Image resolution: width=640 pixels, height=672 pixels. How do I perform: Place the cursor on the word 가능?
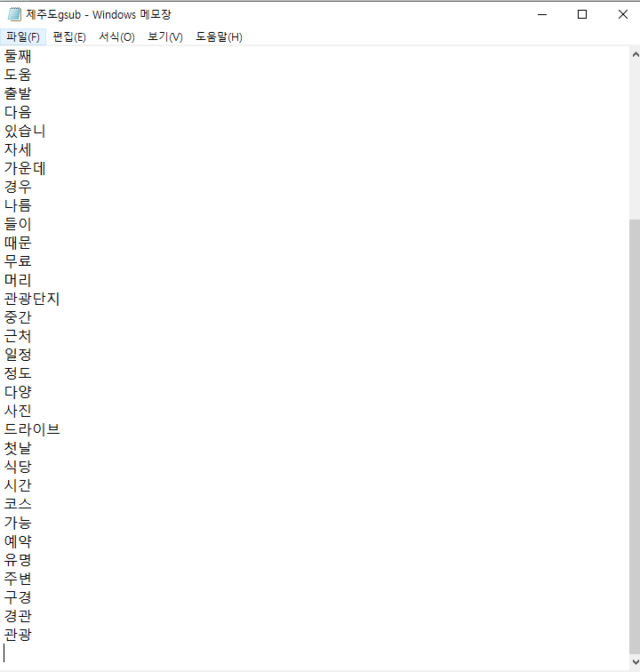tap(18, 522)
